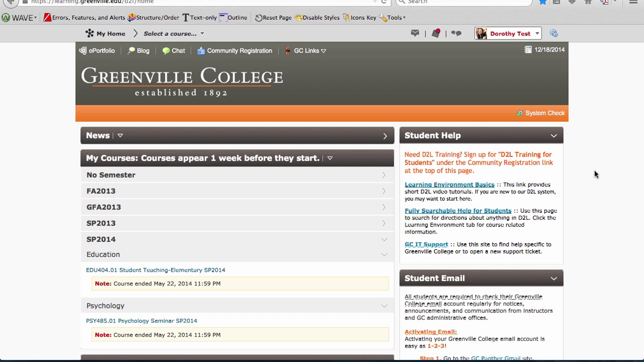Viewport: 644px width, 362px height.
Task: Collapse the Student Email widget
Action: click(x=554, y=278)
